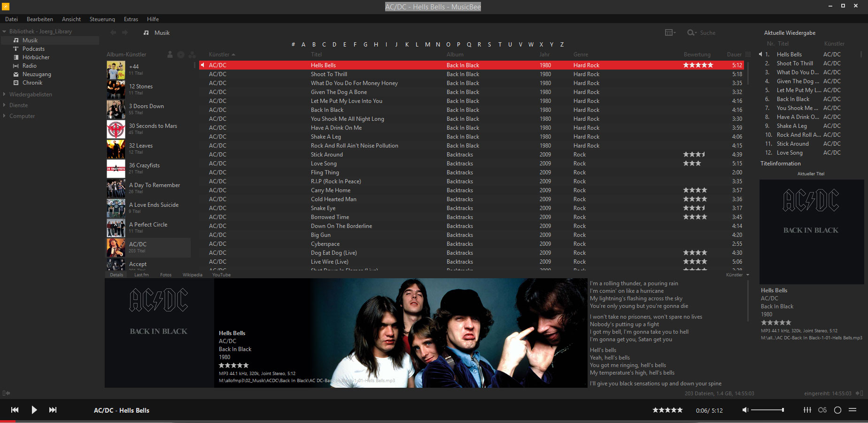
Task: Jump to the # entries in alphabet bar
Action: tap(293, 45)
